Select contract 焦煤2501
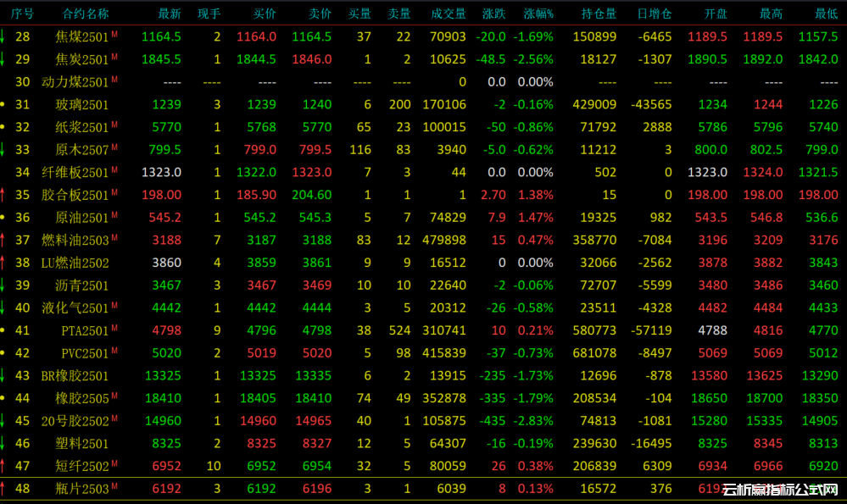The image size is (847, 504). pos(81,36)
